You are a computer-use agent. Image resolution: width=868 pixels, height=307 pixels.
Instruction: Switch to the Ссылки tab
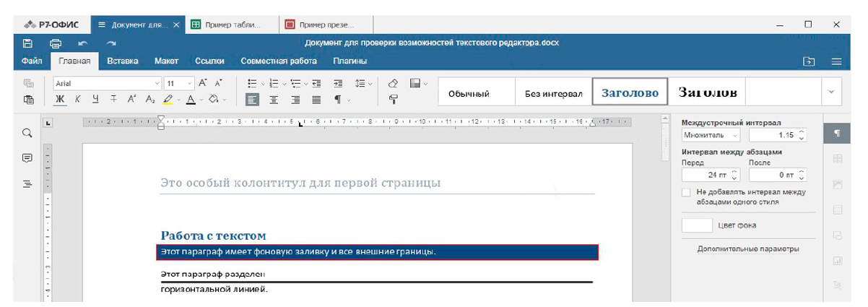pos(209,61)
